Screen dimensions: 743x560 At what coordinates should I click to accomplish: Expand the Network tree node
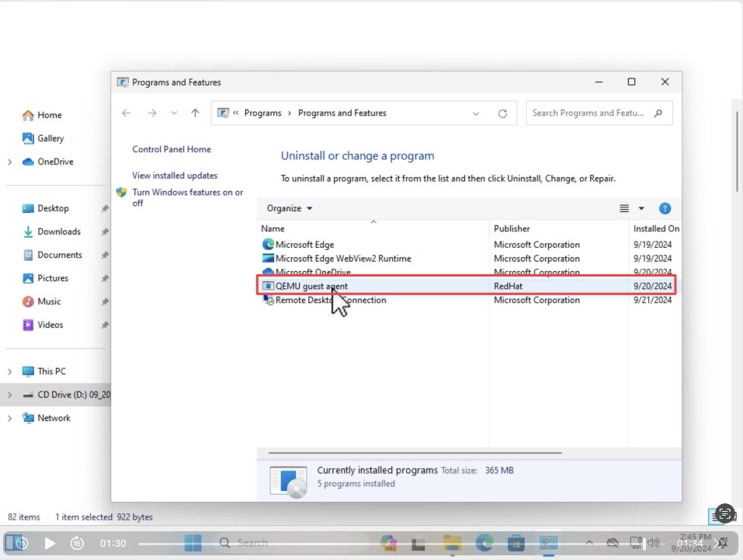pos(9,418)
